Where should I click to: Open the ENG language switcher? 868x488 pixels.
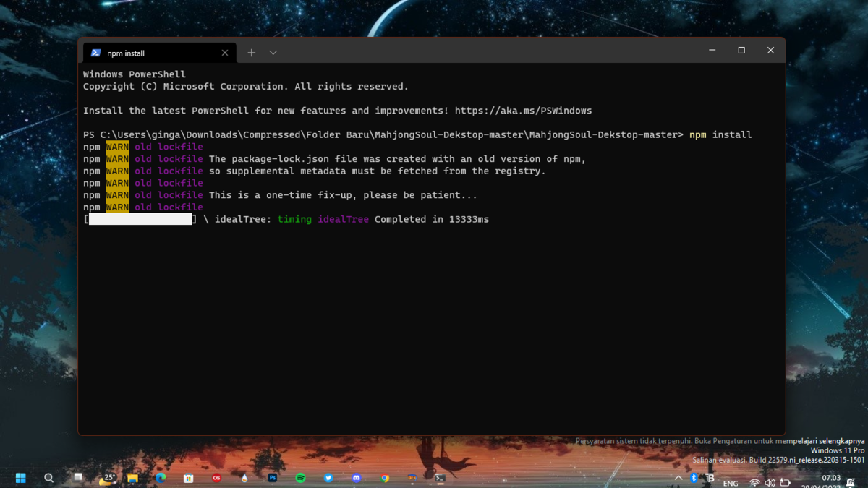(x=731, y=483)
